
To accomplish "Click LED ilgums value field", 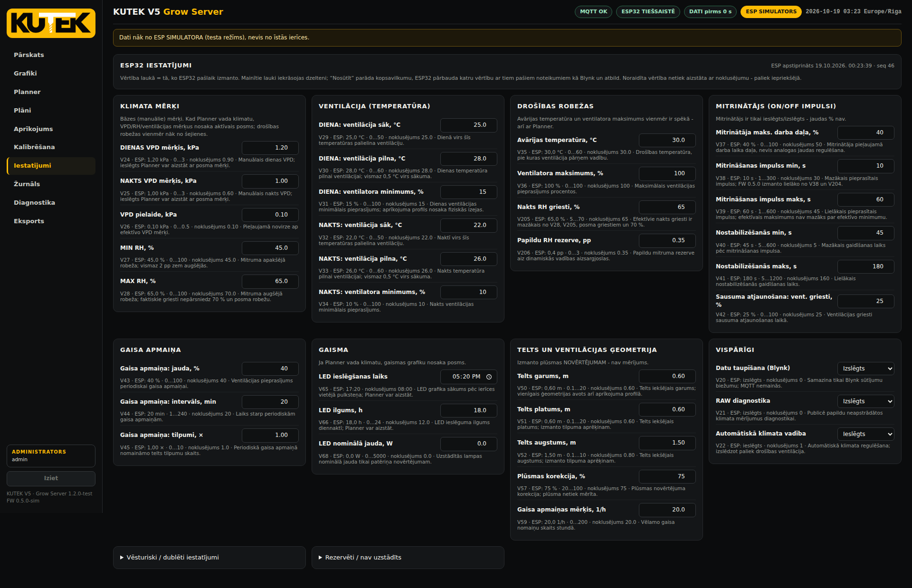I will [x=469, y=410].
